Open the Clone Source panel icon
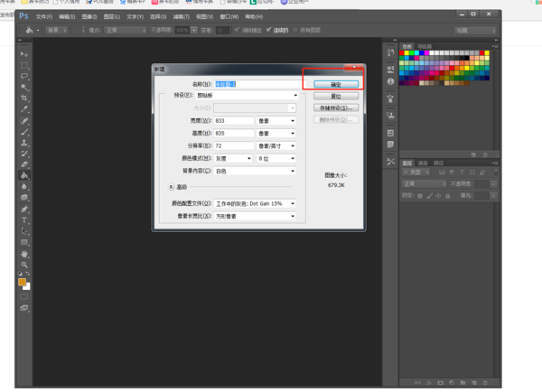 tap(390, 116)
